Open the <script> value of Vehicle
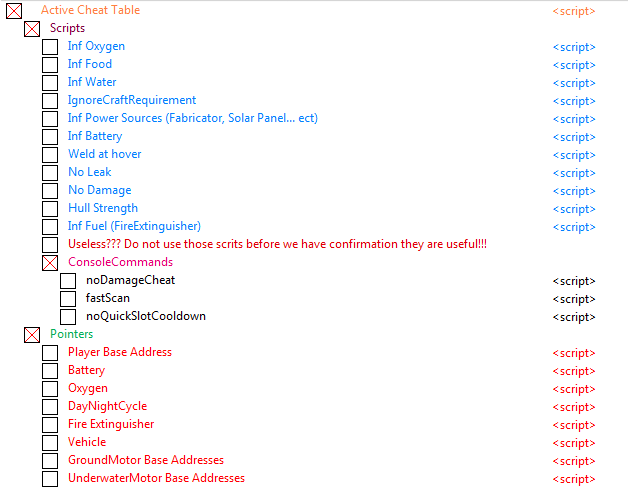628x490 pixels. pos(574,444)
